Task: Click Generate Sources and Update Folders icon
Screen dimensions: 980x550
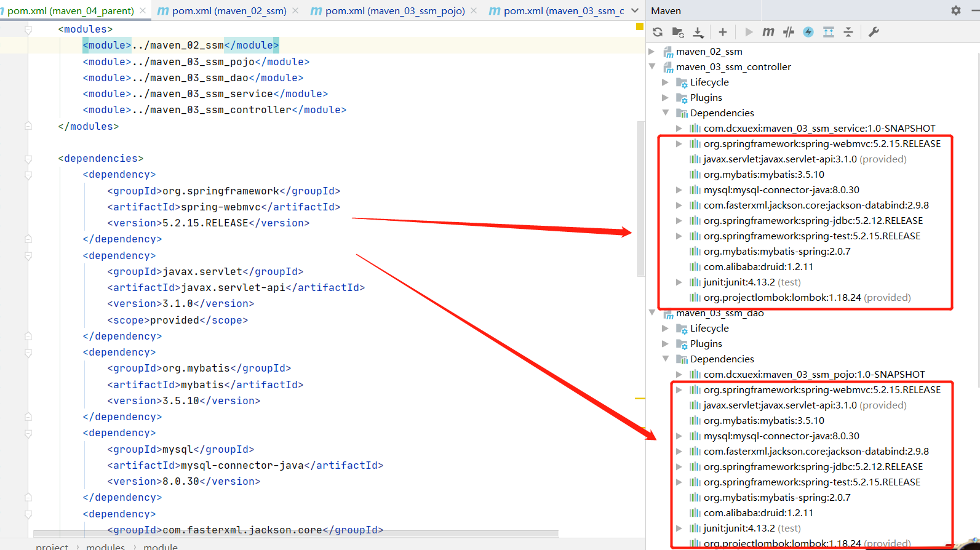Action: click(x=678, y=32)
